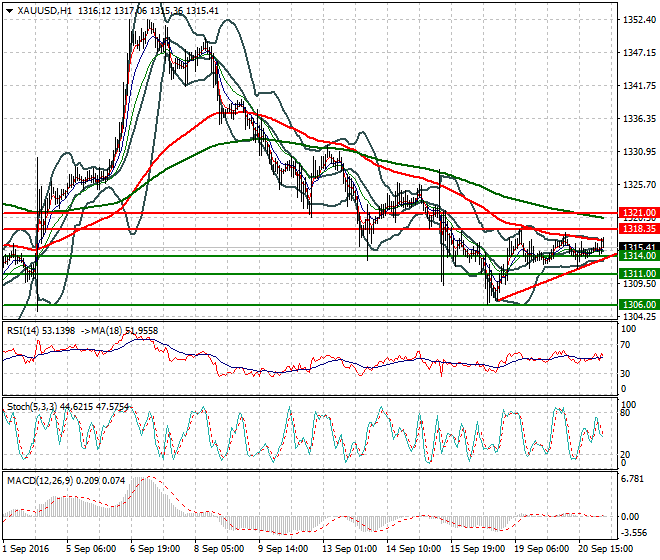This screenshot has width=660, height=560.
Task: Click the 1309.50 price scale value
Action: (x=639, y=284)
